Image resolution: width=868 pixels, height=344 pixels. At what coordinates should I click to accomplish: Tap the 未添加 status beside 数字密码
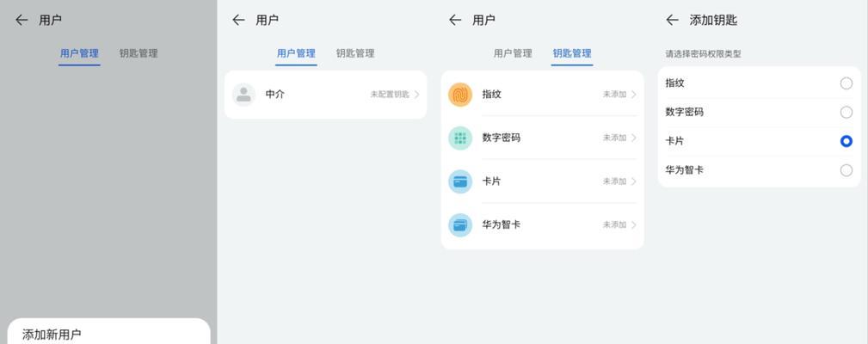pyautogui.click(x=614, y=138)
